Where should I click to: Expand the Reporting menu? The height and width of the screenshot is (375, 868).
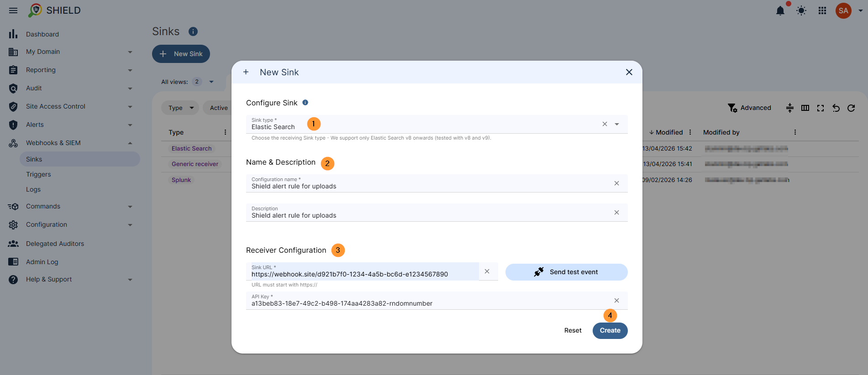coord(130,70)
